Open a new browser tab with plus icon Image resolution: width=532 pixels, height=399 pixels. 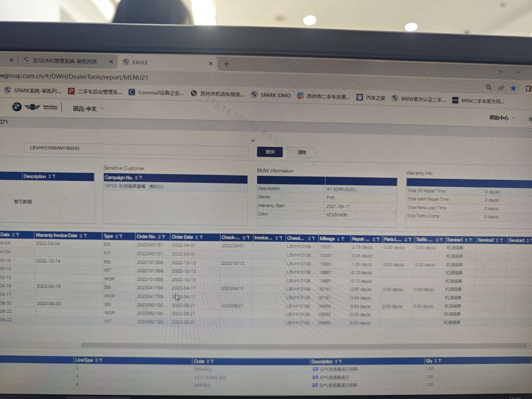pos(226,64)
